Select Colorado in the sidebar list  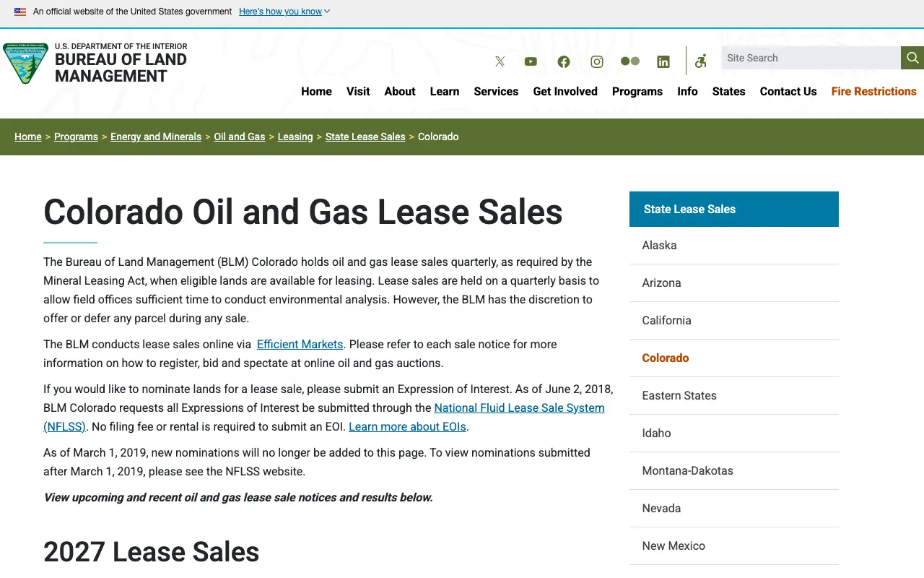coord(734,358)
